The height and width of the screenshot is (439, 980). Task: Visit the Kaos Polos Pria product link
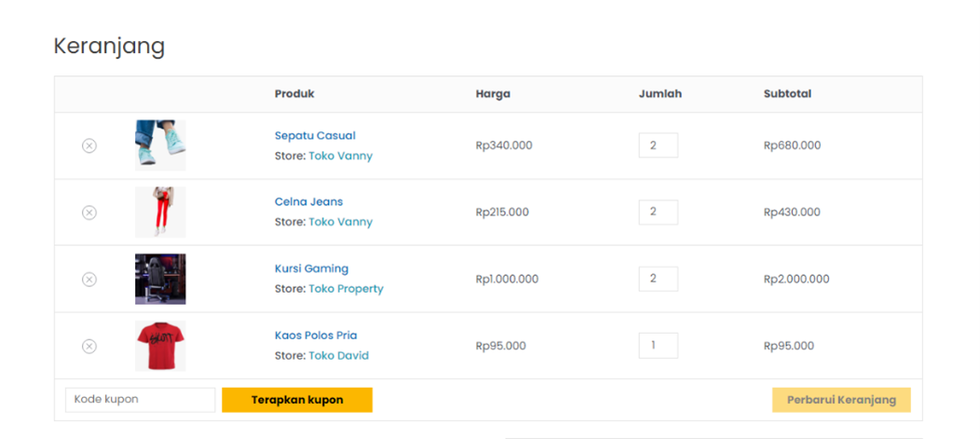coord(316,336)
